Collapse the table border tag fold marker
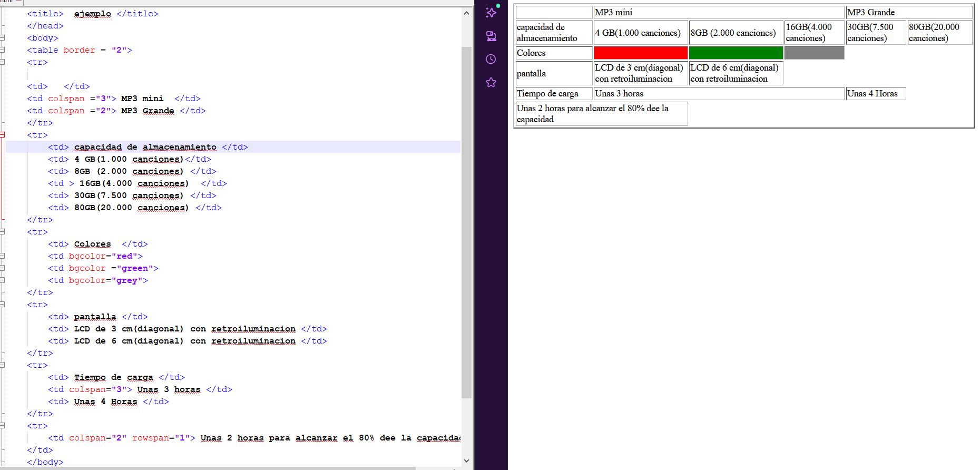This screenshot has height=470, width=980. pos(3,50)
